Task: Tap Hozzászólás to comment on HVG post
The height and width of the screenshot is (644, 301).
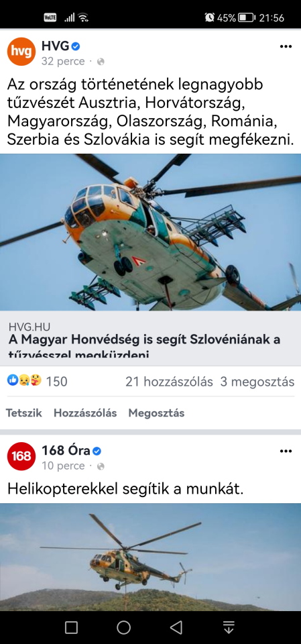Action: [x=85, y=413]
